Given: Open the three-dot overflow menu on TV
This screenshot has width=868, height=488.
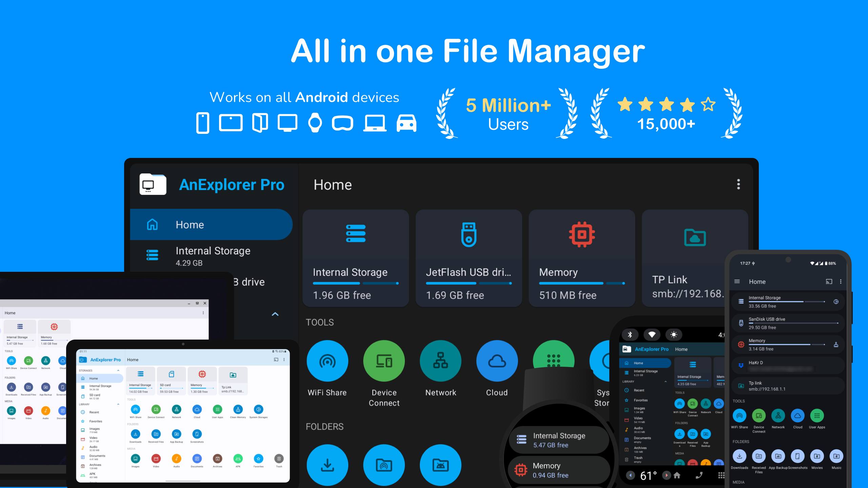Looking at the screenshot, I should 738,184.
